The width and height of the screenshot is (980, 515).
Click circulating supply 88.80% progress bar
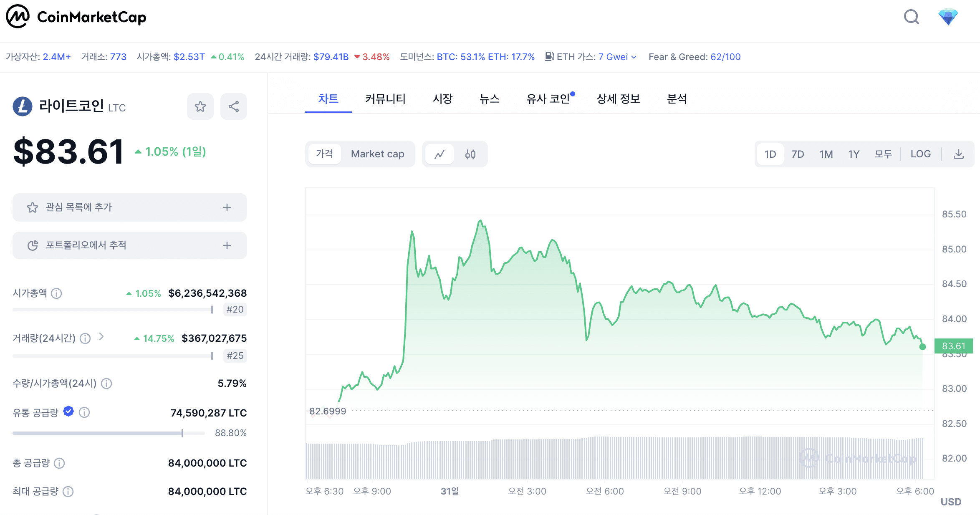[109, 433]
